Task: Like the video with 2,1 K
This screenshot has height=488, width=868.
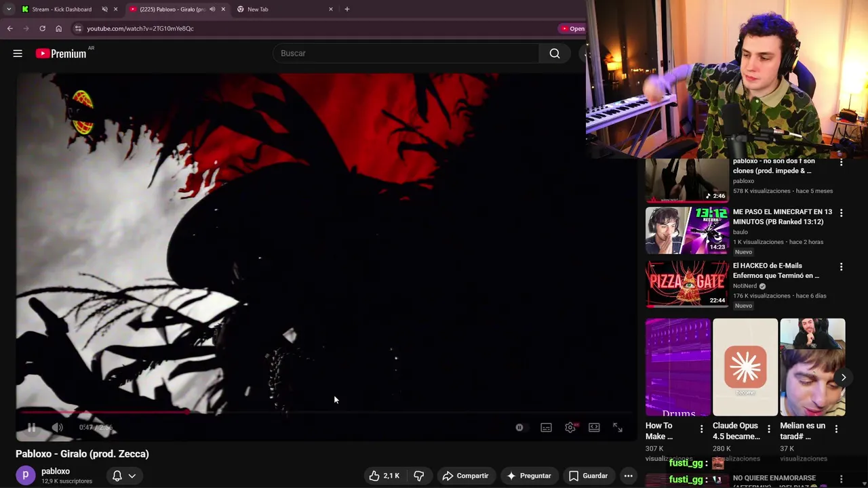Action: [x=384, y=476]
